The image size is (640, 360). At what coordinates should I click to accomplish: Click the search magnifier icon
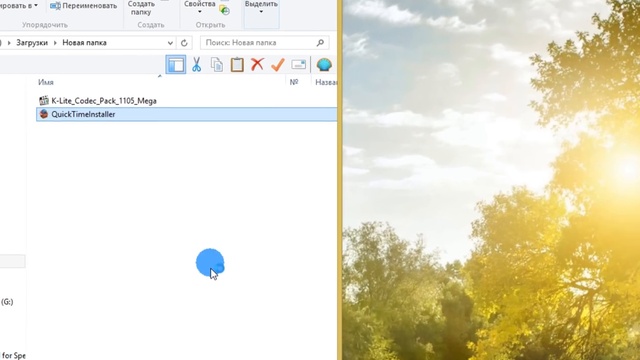320,42
